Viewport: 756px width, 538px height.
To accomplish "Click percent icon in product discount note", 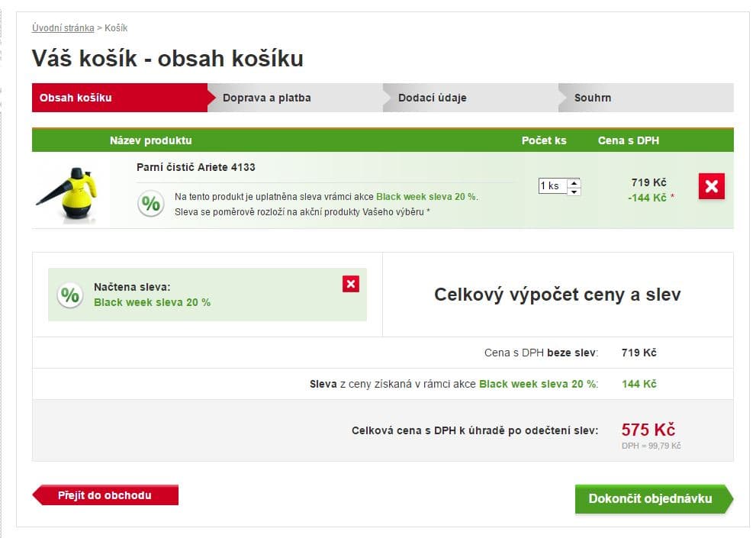I will click(150, 204).
